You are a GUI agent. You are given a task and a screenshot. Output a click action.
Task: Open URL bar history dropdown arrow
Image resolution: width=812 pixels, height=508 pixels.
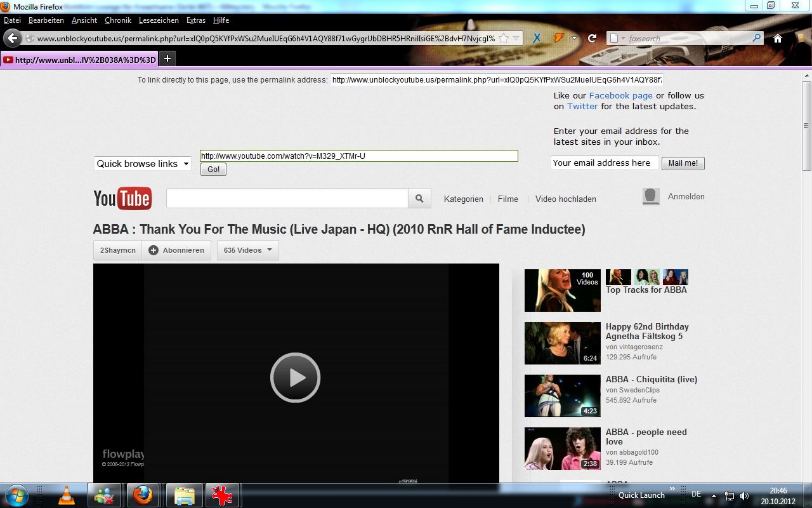(x=516, y=38)
